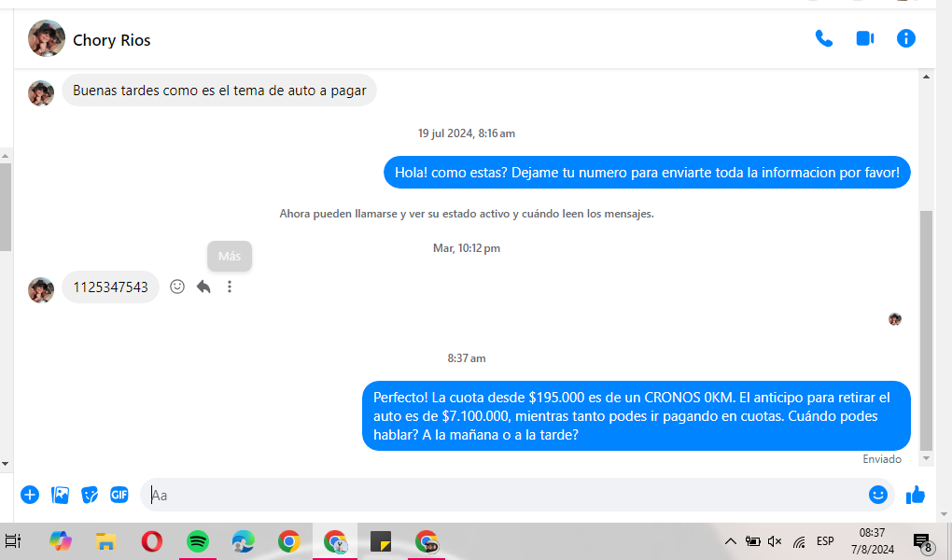The width and height of the screenshot is (952, 560).
Task: Open more options for the 1125347543 message
Action: tap(230, 287)
